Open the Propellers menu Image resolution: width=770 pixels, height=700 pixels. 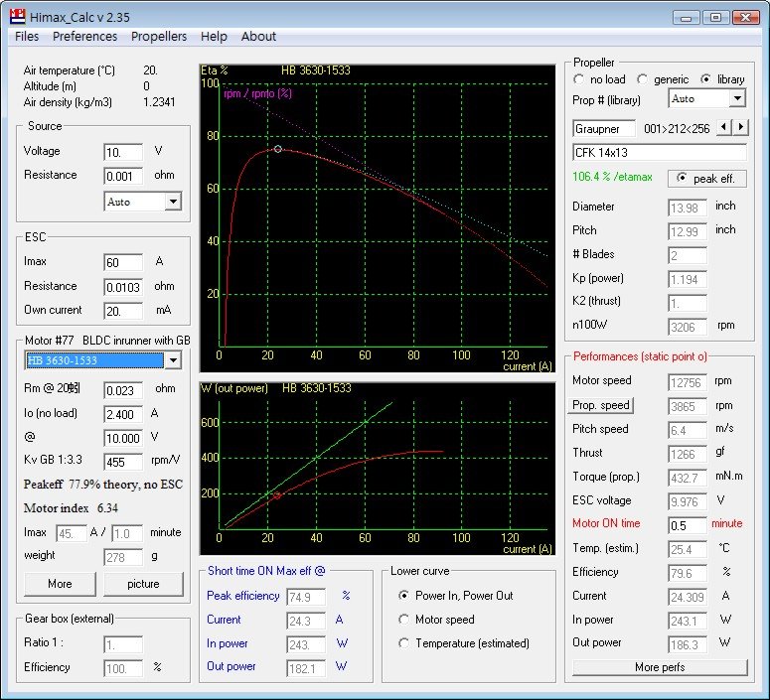[x=159, y=37]
